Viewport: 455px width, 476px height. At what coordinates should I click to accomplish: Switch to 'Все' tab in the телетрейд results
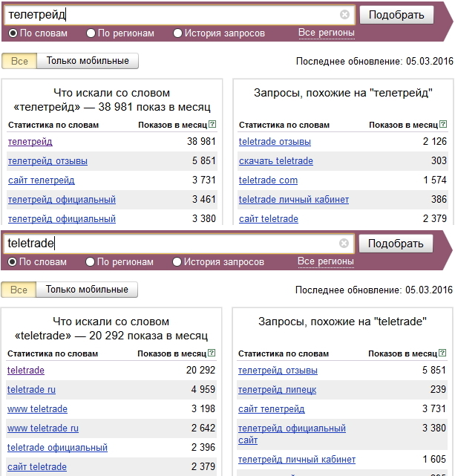coord(19,61)
